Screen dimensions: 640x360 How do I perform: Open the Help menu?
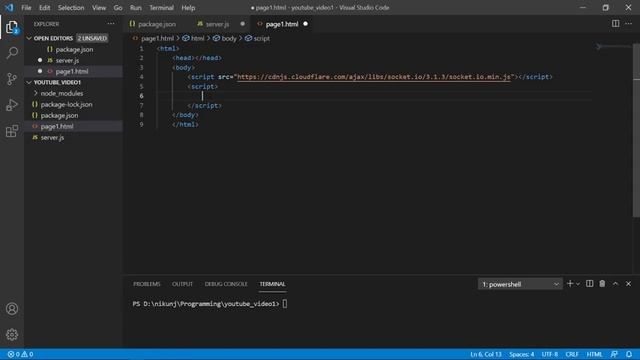(188, 8)
